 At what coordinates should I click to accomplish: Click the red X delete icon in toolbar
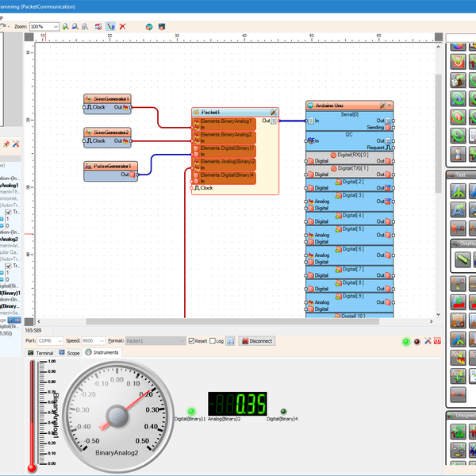click(x=123, y=26)
